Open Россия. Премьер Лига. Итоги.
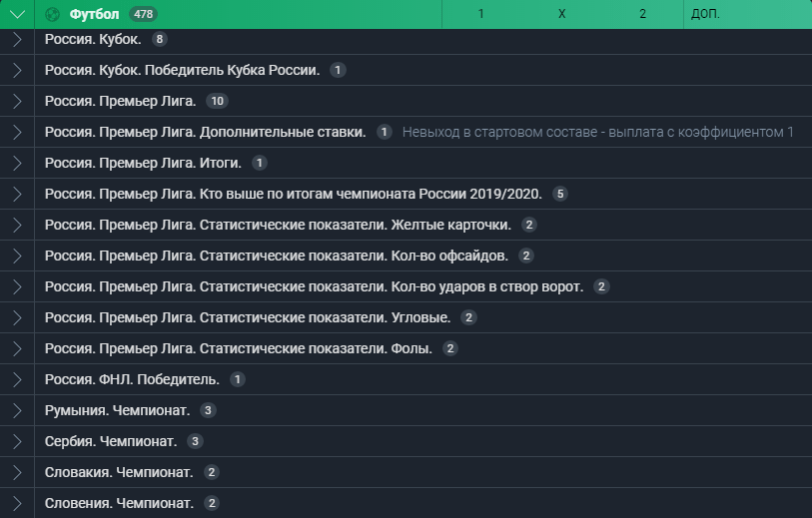Image resolution: width=812 pixels, height=518 pixels. (x=143, y=163)
